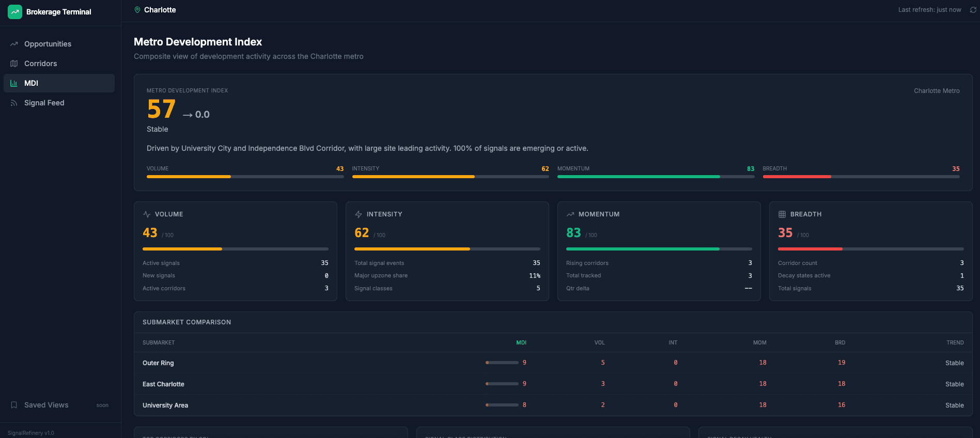
Task: Click the Momentum card trend icon
Action: (x=570, y=214)
